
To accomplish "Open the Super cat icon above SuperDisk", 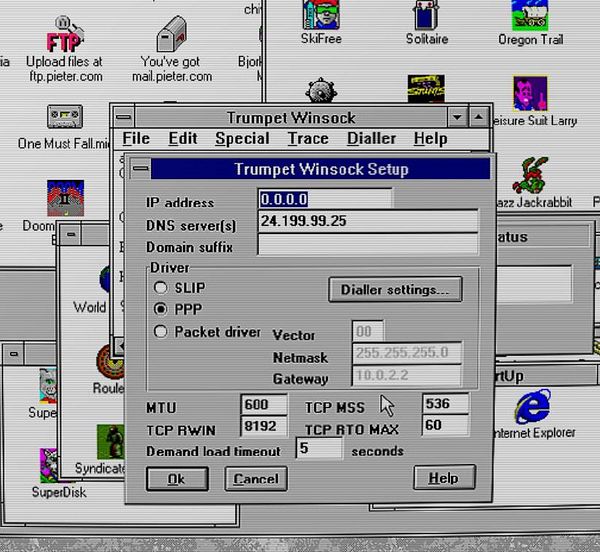I will [x=48, y=386].
